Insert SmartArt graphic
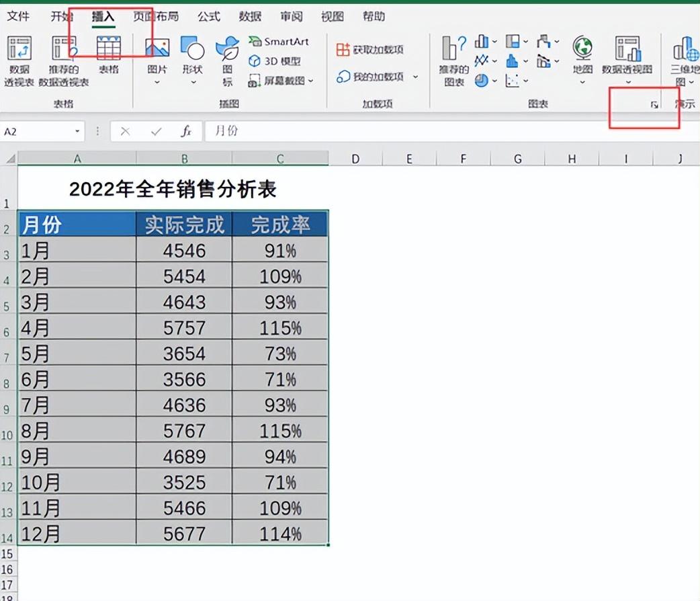 click(279, 42)
